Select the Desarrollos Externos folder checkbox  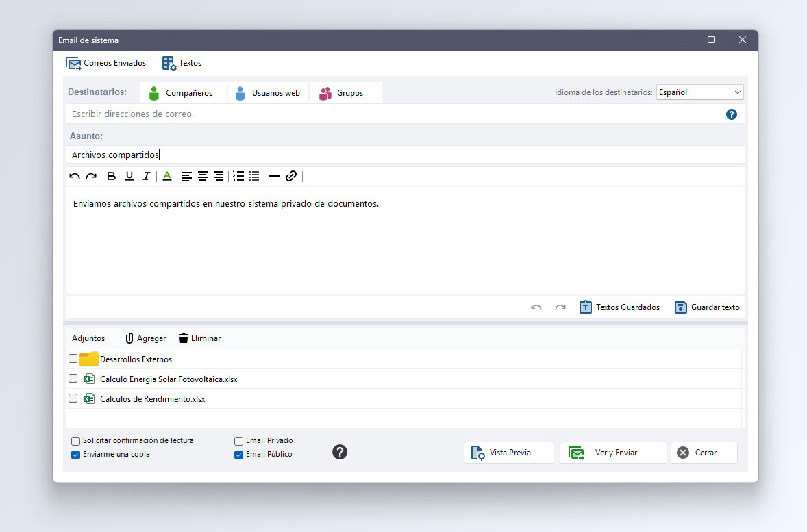click(x=73, y=359)
